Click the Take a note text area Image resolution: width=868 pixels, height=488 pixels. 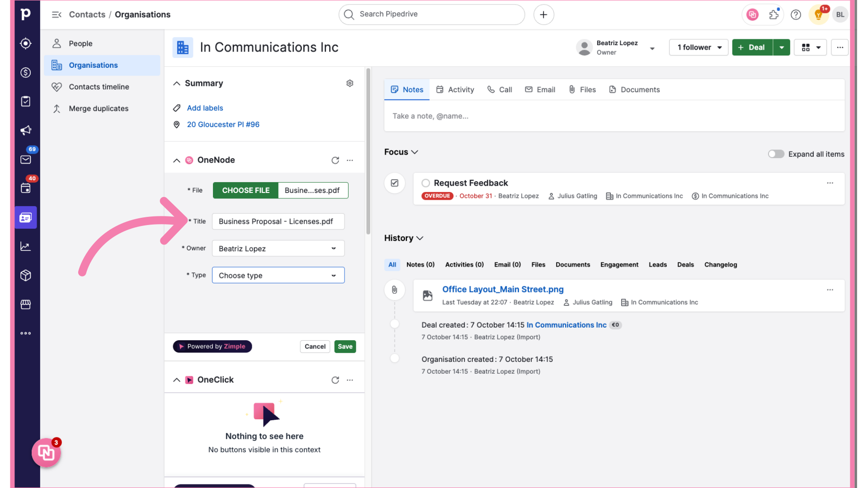click(x=614, y=116)
